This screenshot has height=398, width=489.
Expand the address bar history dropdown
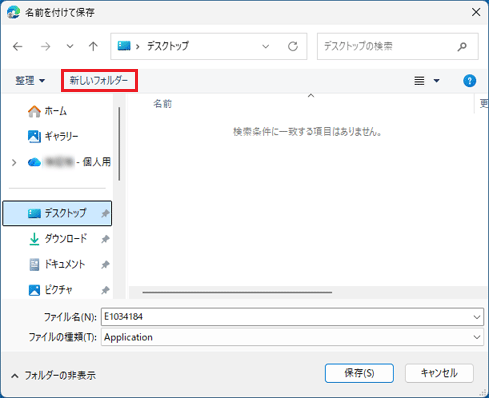click(266, 46)
